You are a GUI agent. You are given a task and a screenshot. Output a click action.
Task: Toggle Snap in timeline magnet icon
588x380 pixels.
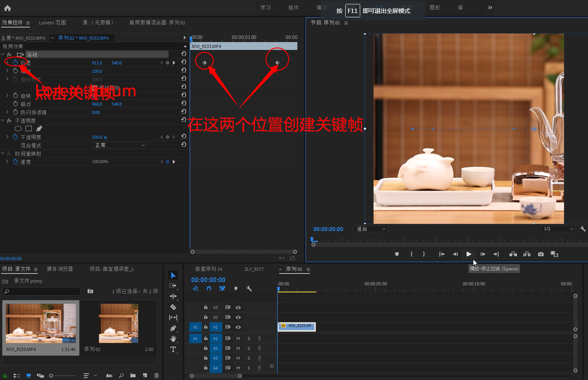point(209,288)
